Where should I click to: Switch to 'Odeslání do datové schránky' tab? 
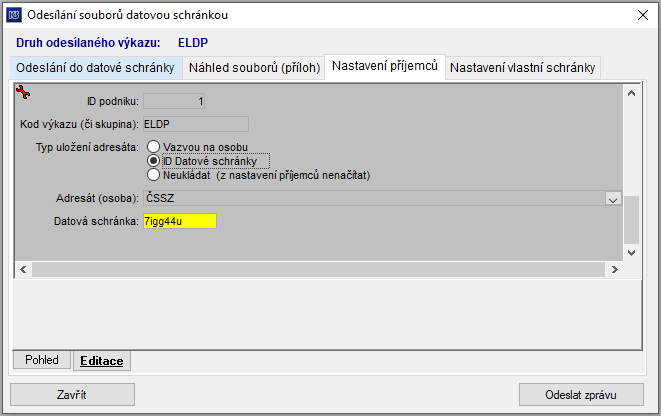click(95, 68)
